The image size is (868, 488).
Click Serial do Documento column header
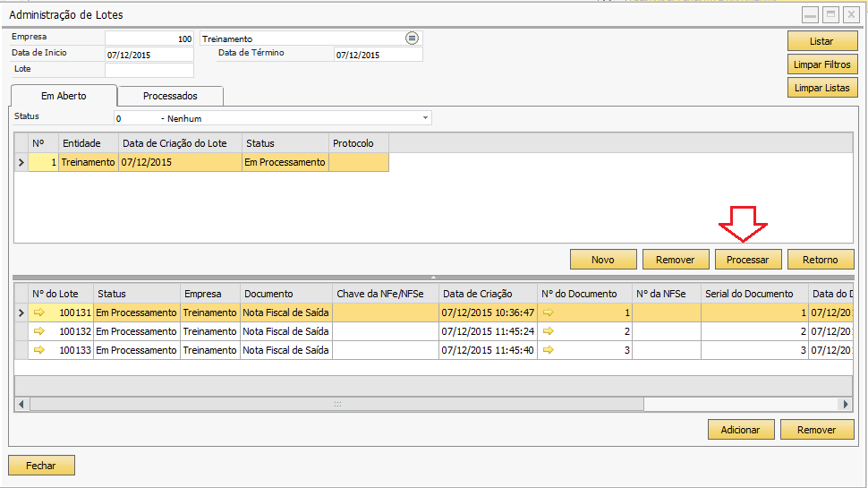pos(754,294)
